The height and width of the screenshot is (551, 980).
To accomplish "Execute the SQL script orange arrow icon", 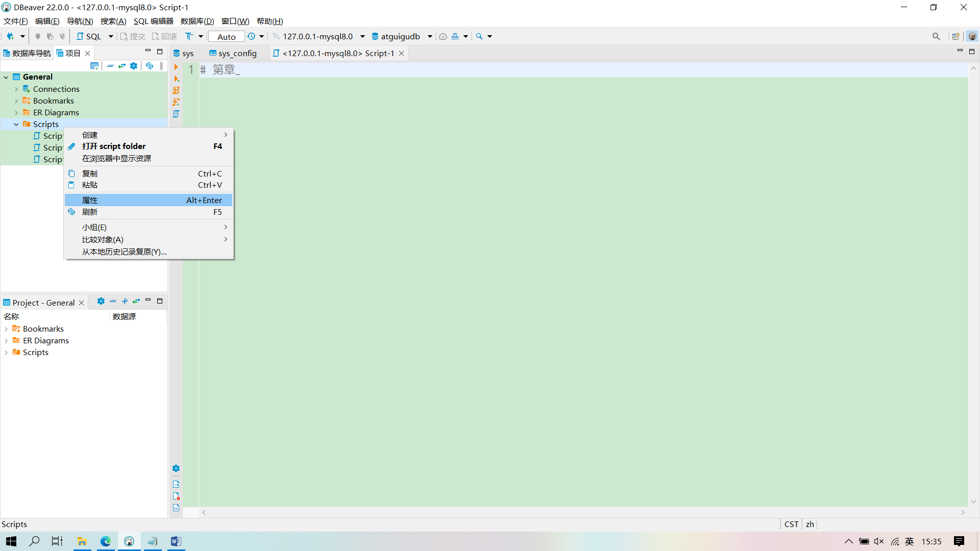I will click(x=176, y=67).
